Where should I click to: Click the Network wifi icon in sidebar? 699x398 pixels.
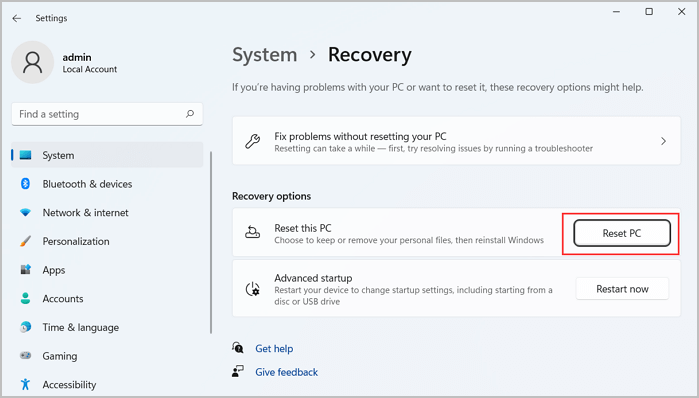pyautogui.click(x=25, y=213)
